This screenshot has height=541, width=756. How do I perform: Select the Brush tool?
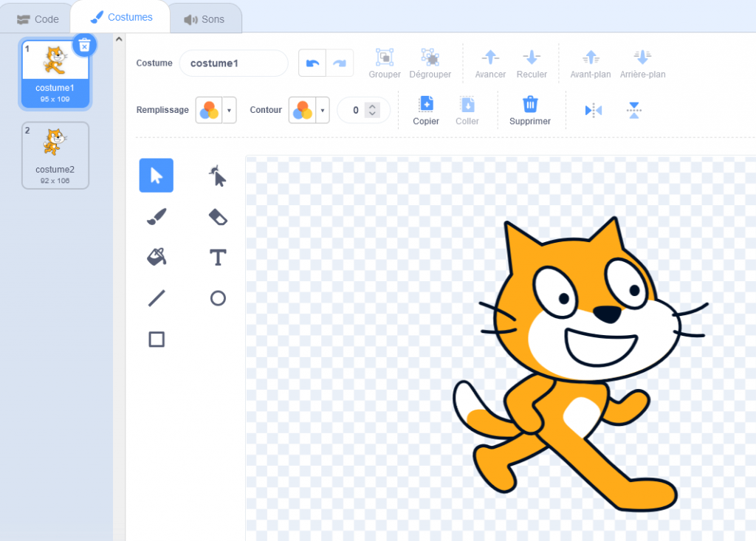(156, 217)
